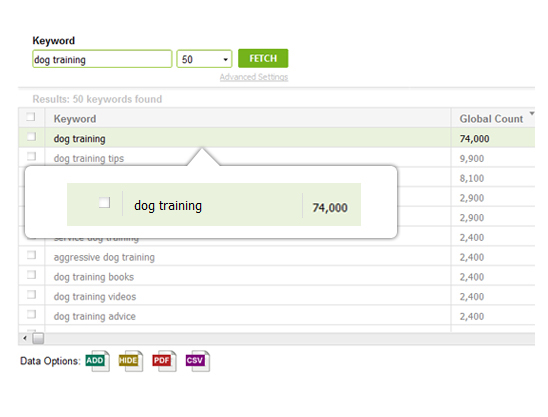Screen dimensions: 548x417
Task: Sort by Global Count arrow indicator
Action: [532, 114]
